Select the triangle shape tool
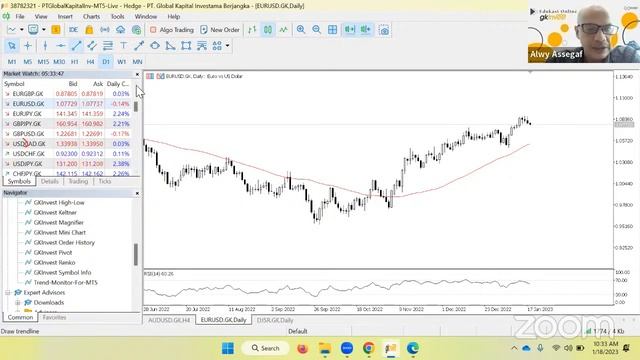640x360 pixels. 170,46
